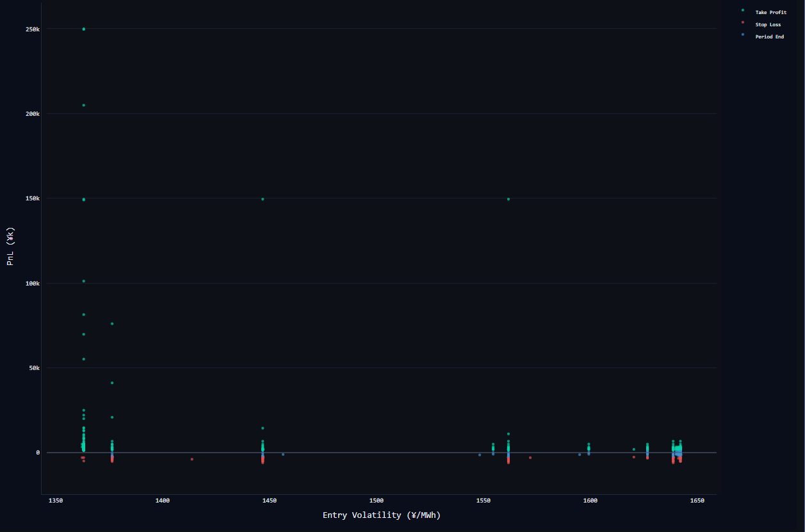Click the 0 y-axis tick label
The height and width of the screenshot is (532, 805).
[38, 453]
